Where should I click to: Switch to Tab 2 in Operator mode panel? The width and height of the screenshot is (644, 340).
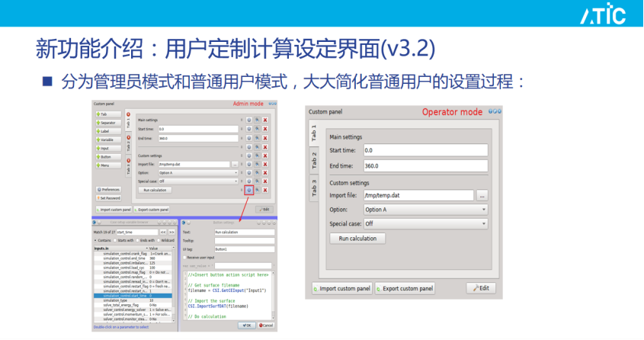point(314,160)
